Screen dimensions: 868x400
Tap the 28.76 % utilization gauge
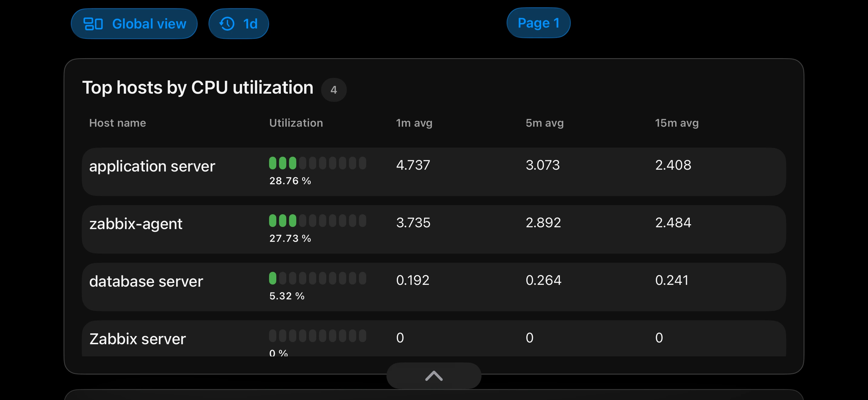pos(290,181)
